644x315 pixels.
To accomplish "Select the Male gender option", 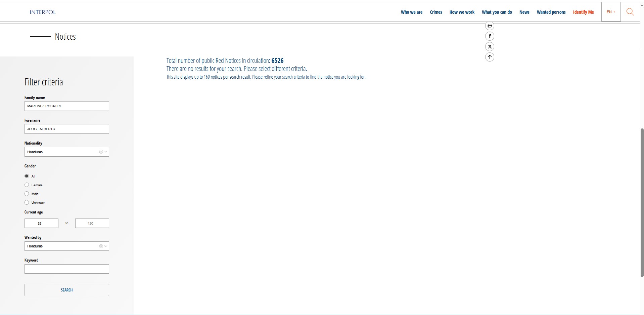I will [27, 194].
